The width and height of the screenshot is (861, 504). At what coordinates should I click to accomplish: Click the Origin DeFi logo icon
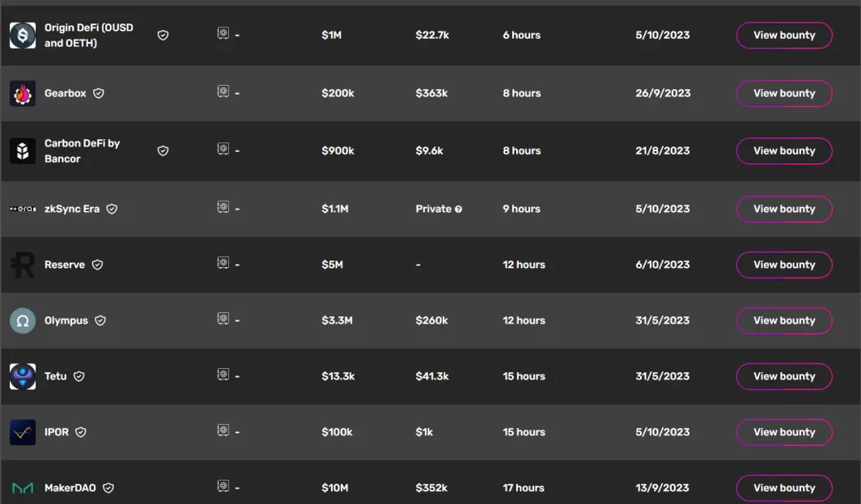[x=23, y=35]
